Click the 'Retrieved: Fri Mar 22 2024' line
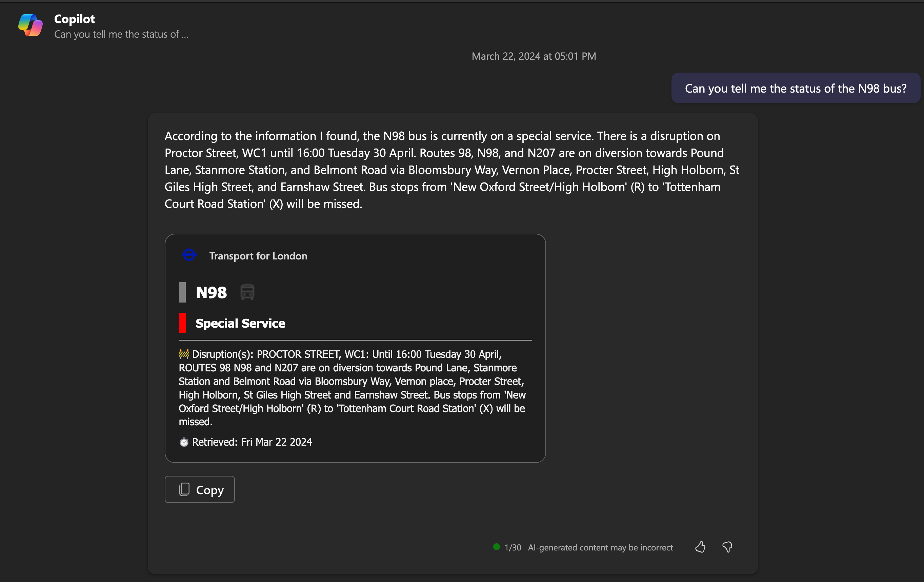The width and height of the screenshot is (924, 582). tap(246, 442)
